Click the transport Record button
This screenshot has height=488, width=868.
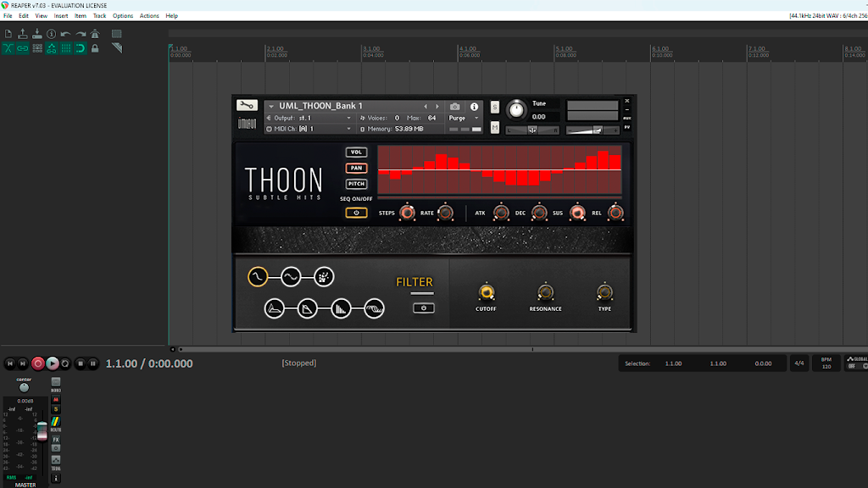(37, 363)
